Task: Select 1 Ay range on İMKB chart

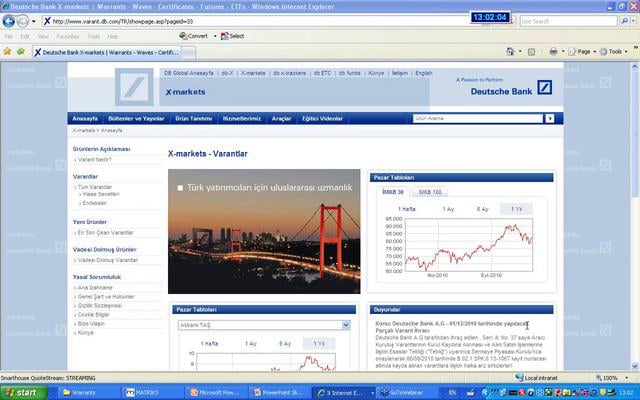Action: pos(448,209)
